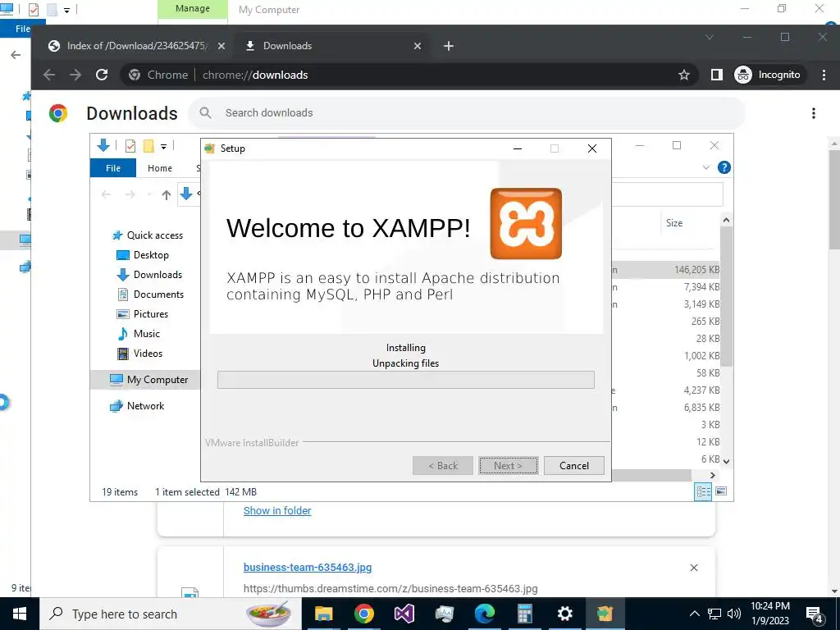Select the 146,205 KB file row
Screen dimensions: 840x630
click(665, 269)
